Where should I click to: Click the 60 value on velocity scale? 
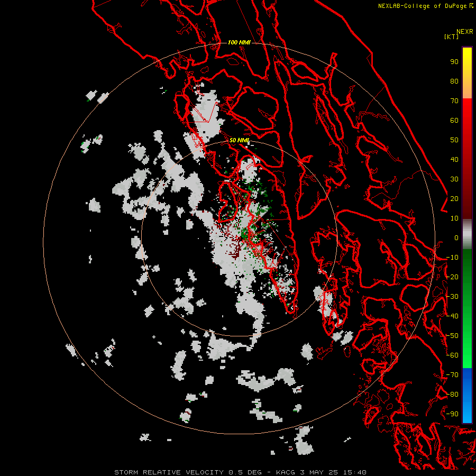[454, 121]
